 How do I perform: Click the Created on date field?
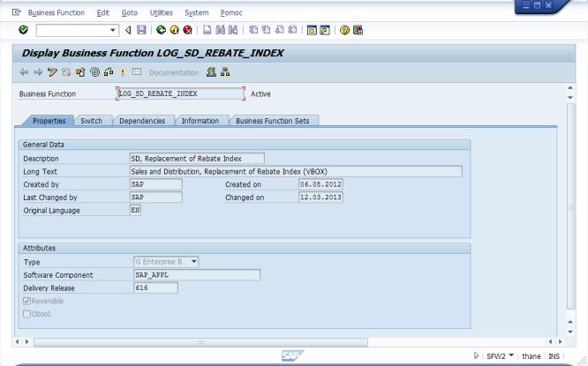[320, 184]
